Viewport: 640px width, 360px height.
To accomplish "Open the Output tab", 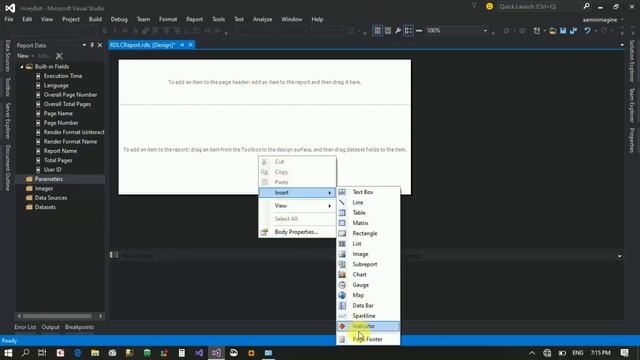I will [51, 327].
